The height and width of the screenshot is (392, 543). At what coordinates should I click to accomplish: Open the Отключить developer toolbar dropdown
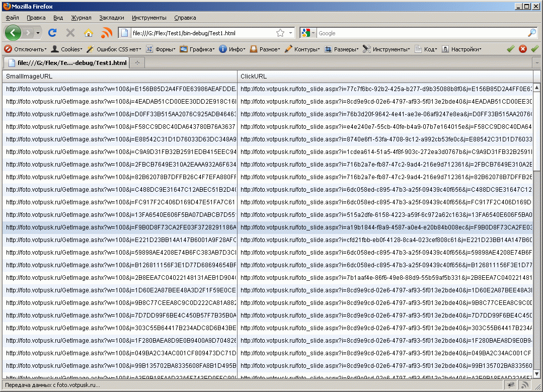(25, 49)
